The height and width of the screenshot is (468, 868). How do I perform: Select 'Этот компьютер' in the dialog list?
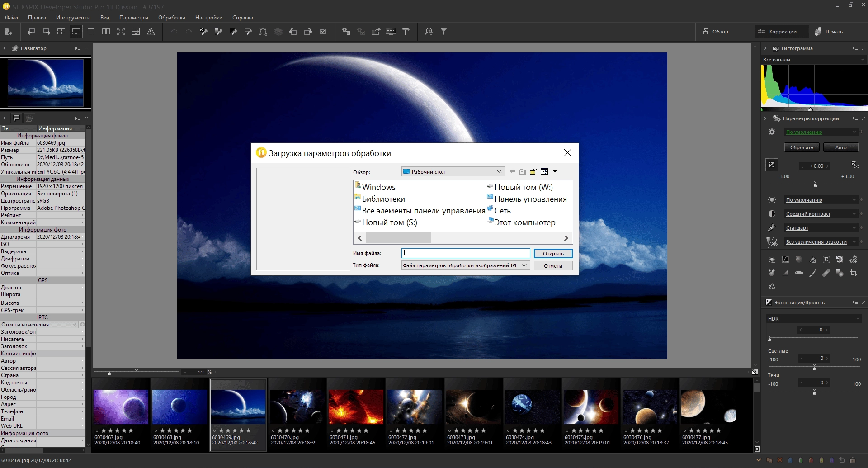pyautogui.click(x=521, y=222)
